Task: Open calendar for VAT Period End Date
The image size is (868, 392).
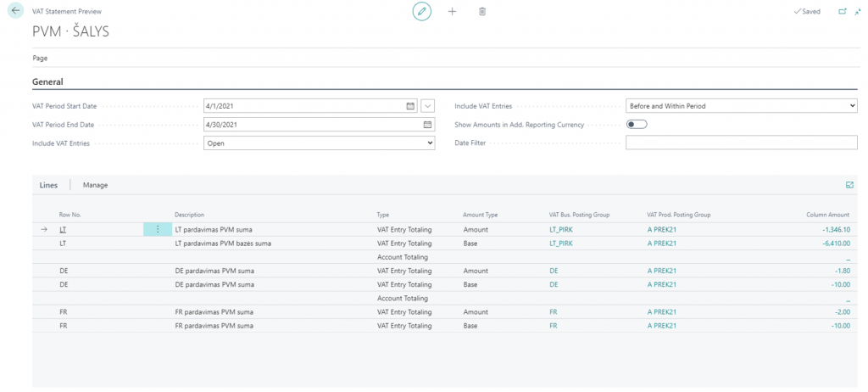Action: click(427, 125)
